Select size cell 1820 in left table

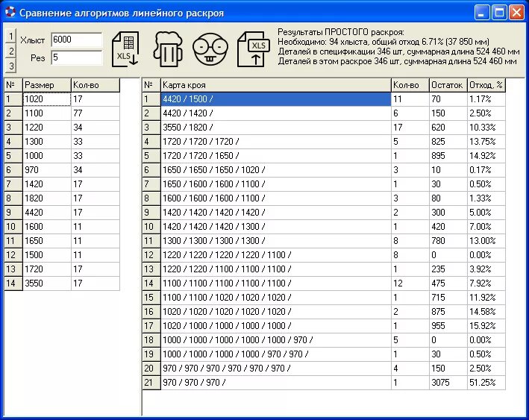coord(47,198)
